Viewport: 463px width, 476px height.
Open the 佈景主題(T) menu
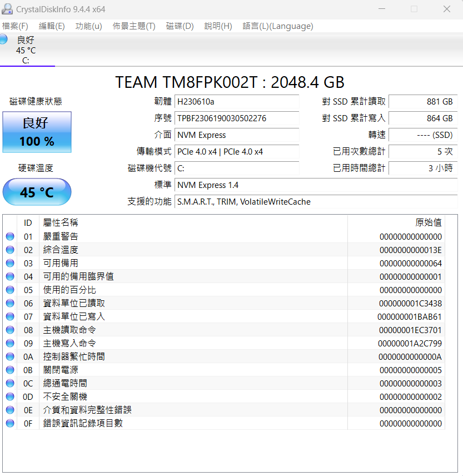pos(134,26)
